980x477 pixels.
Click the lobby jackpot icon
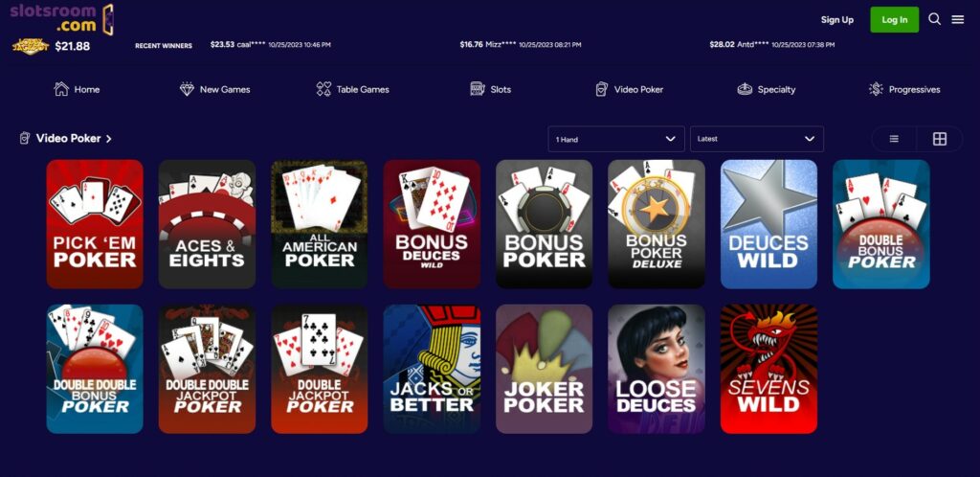pyautogui.click(x=31, y=46)
